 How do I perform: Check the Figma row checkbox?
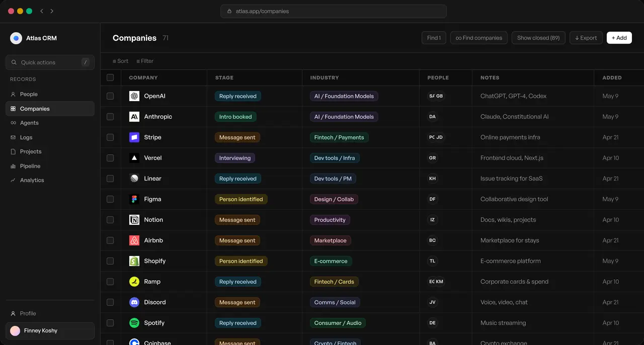click(x=110, y=199)
